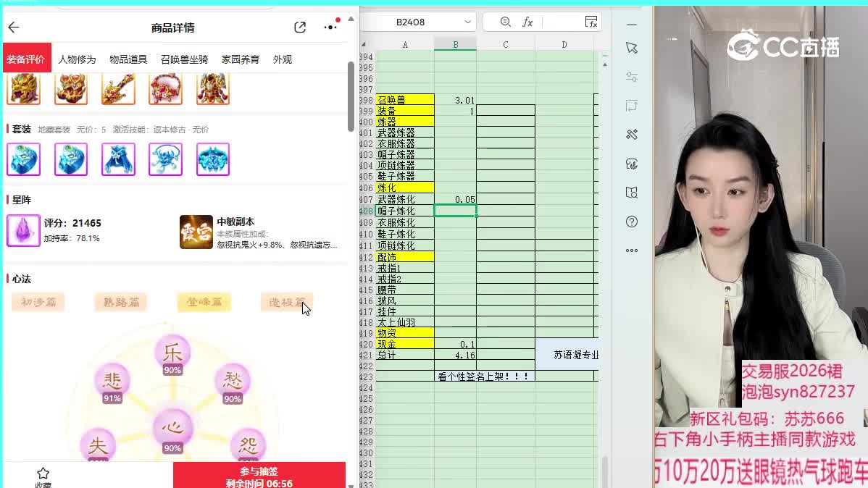This screenshot has width=868, height=488.
Task: Select the 外观 tab
Action: [x=283, y=59]
